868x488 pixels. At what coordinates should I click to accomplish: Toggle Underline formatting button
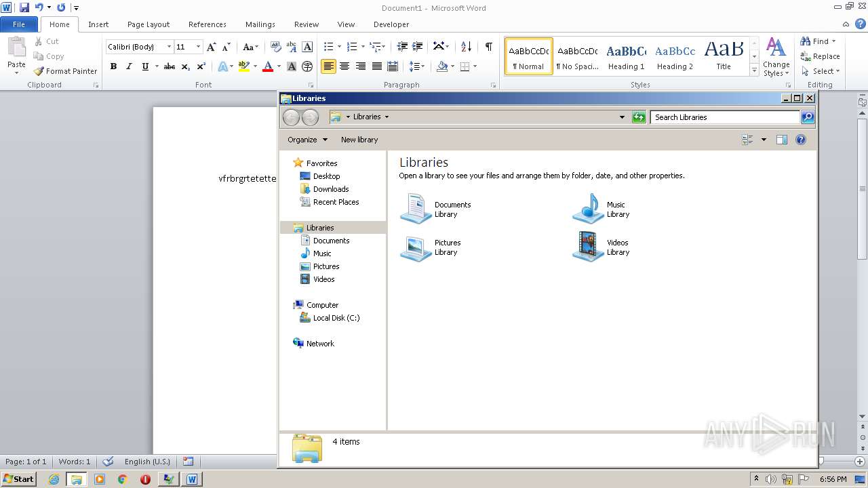pos(145,66)
